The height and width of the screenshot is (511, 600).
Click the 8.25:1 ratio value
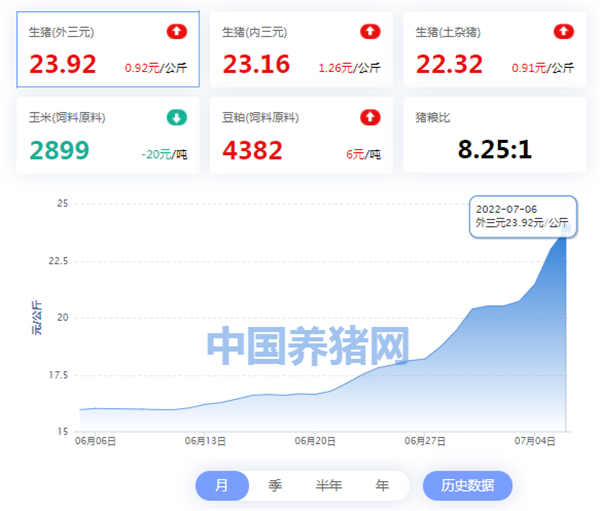coord(495,149)
